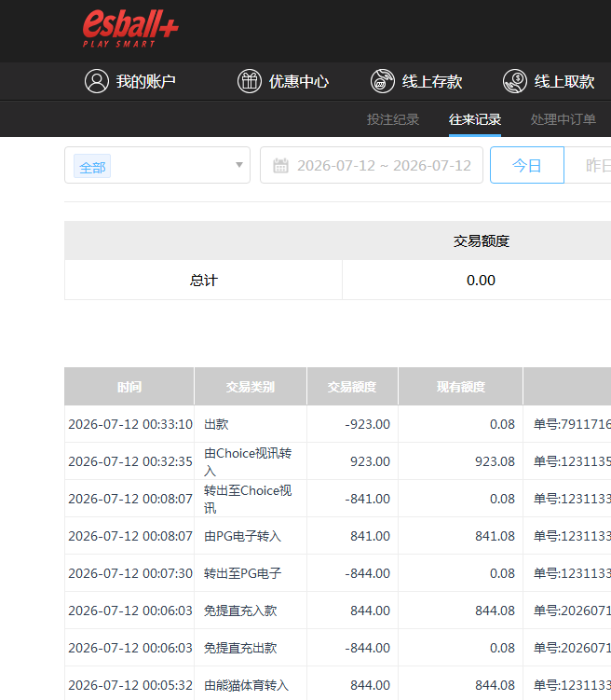Click the 923.08 balance cell
This screenshot has width=611, height=700.
point(461,461)
